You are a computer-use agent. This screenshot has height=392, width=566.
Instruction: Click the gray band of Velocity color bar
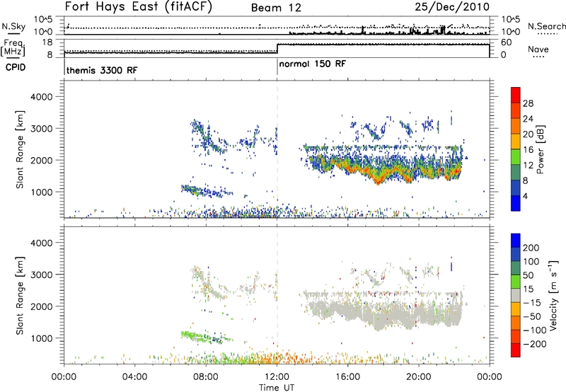click(x=516, y=296)
